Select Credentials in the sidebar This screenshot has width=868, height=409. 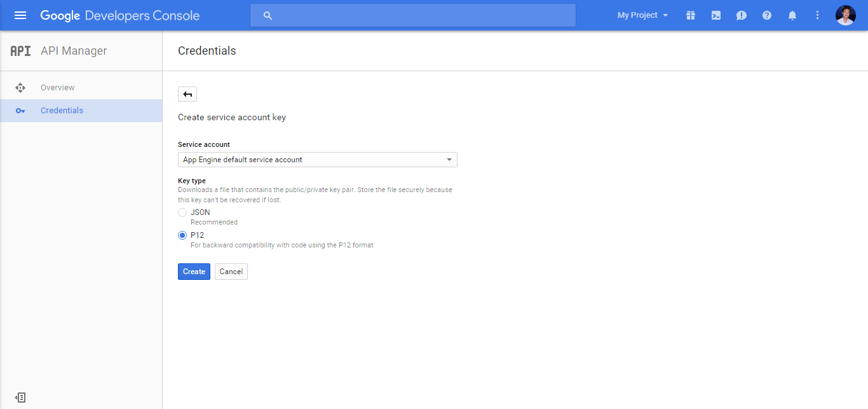81,111
